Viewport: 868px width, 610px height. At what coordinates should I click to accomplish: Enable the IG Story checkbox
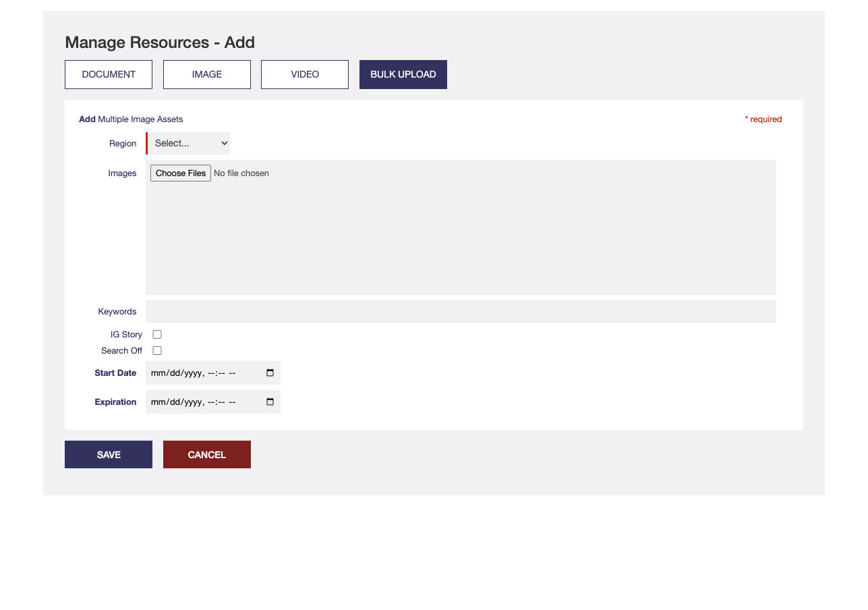click(157, 335)
